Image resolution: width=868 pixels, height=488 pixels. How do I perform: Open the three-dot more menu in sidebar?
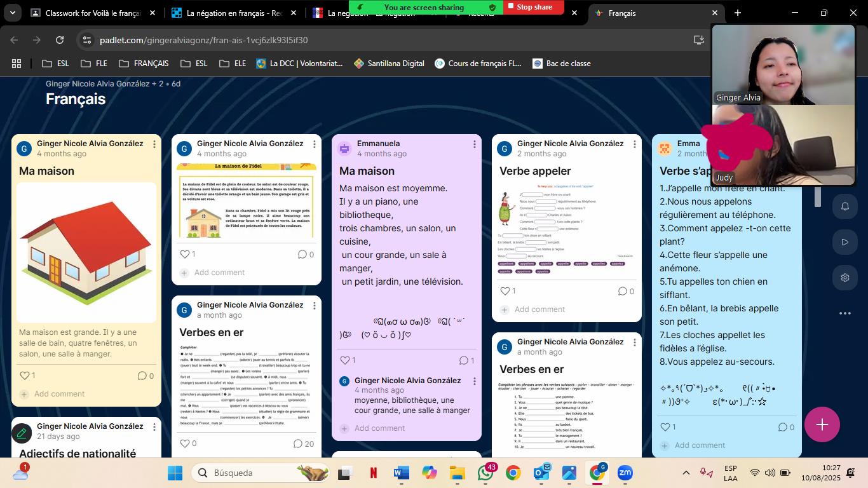pyautogui.click(x=844, y=313)
